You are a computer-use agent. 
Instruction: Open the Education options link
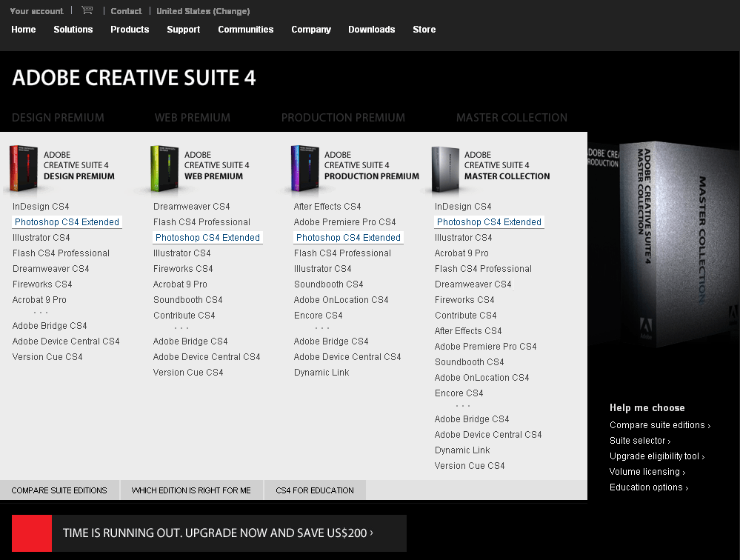[647, 487]
